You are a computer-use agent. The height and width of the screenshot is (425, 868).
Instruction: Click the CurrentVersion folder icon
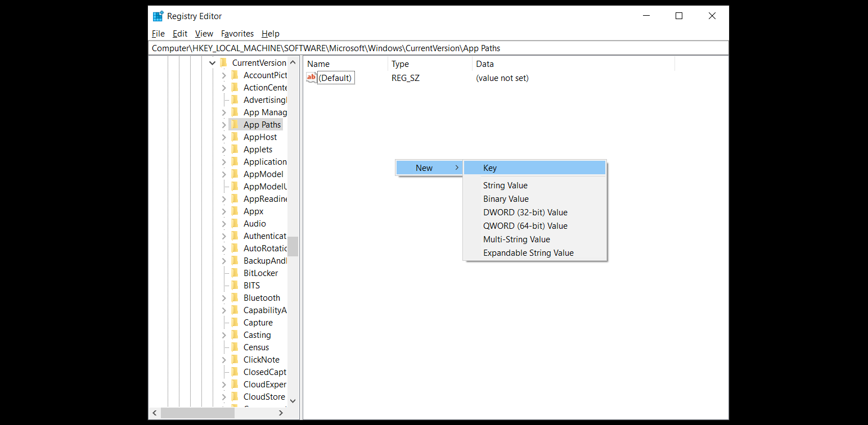pyautogui.click(x=223, y=63)
